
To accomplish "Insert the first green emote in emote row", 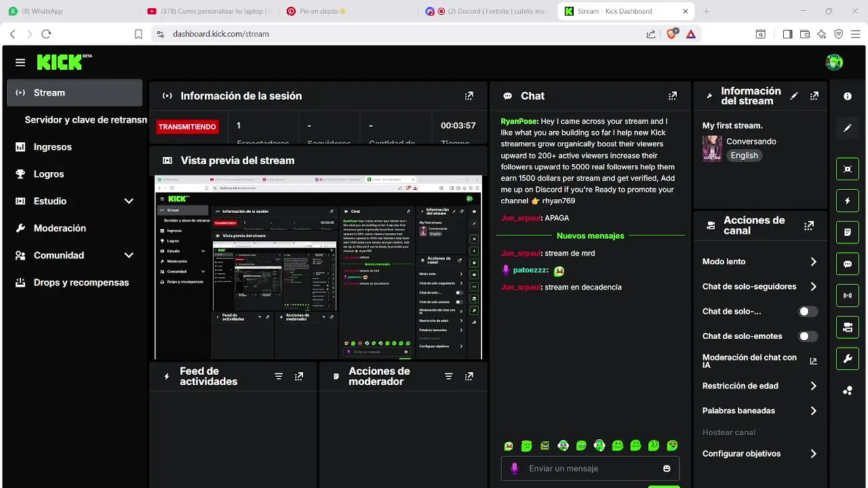I will click(509, 446).
